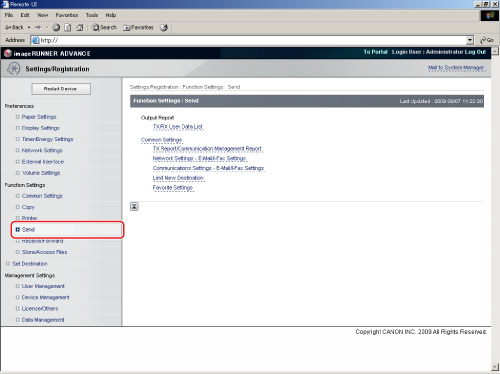Select Send in the sidebar
500x374 pixels.
coord(28,230)
